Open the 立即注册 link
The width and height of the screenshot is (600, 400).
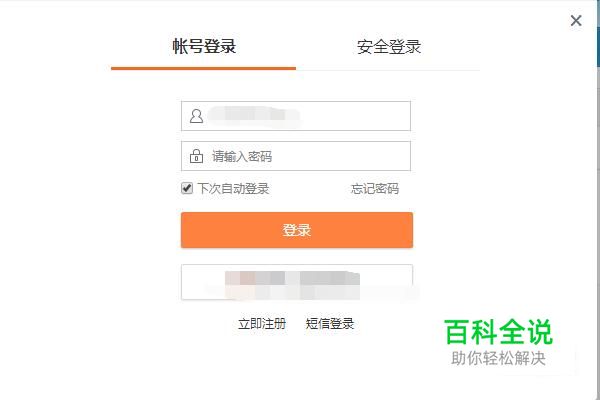point(262,324)
